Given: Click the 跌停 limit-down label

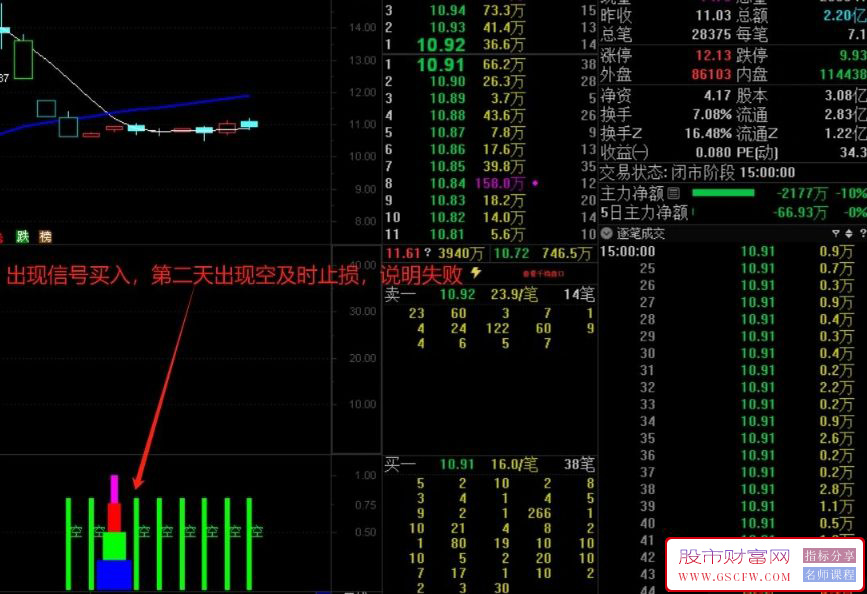Looking at the screenshot, I should (x=751, y=55).
